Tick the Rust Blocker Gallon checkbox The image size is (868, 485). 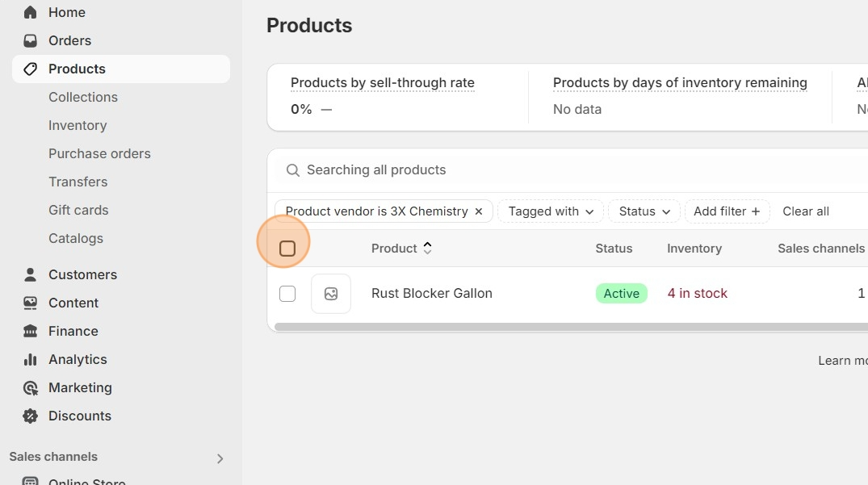[287, 294]
